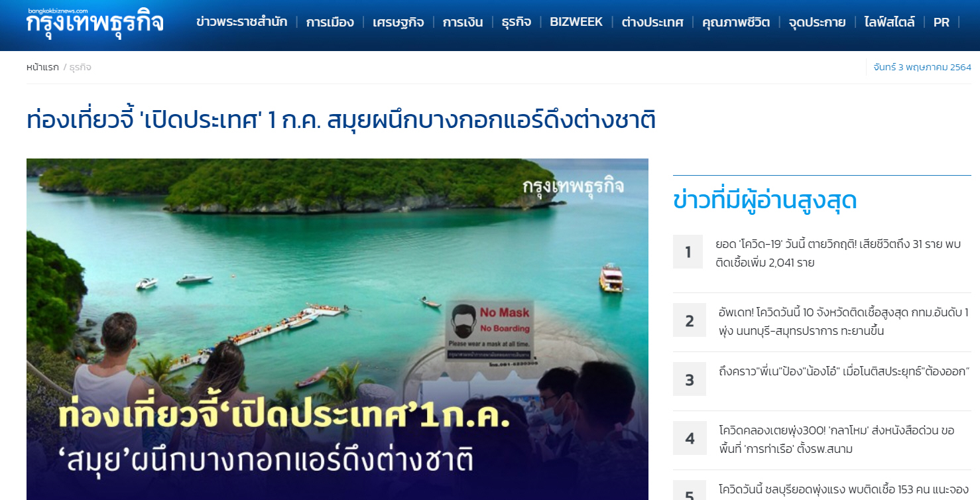Go to the การเมือง section
Viewport: 980px width, 500px height.
coord(330,22)
